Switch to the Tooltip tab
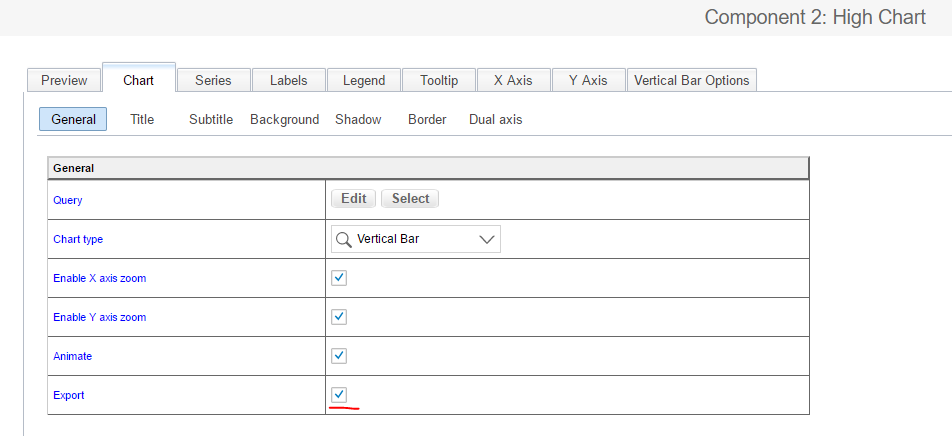 [439, 80]
